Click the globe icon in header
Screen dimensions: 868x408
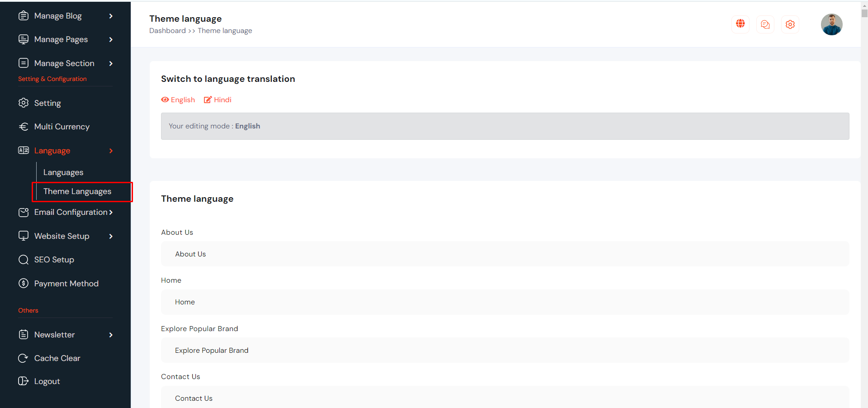pyautogui.click(x=740, y=24)
